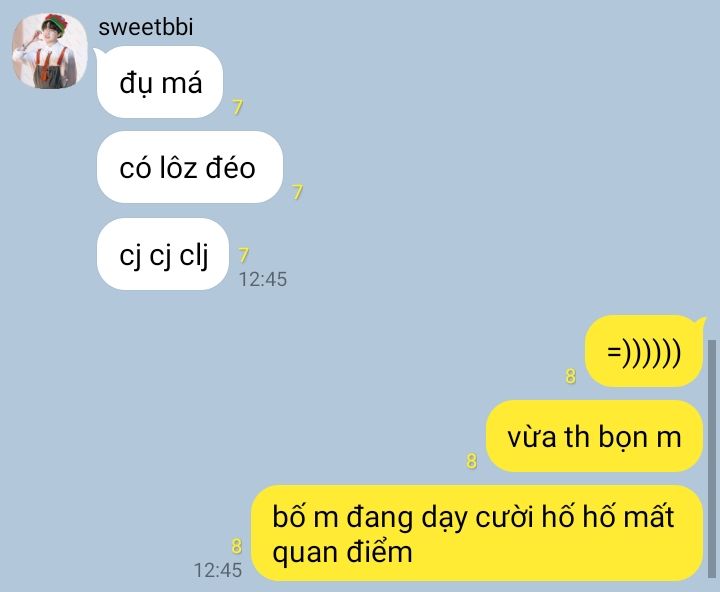Tap the bubble tail of "=))))))" message

pos(699,322)
